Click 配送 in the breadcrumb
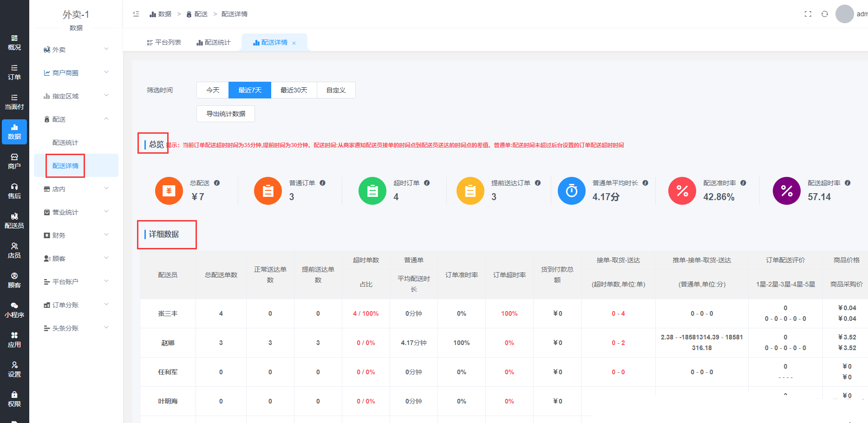This screenshot has width=868, height=423. click(197, 14)
